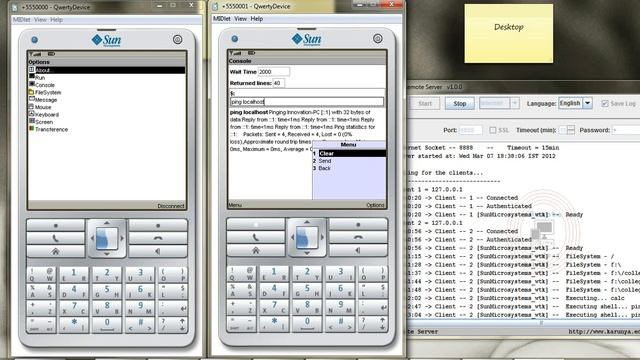Click navigation pad center on left emulator

[107, 238]
